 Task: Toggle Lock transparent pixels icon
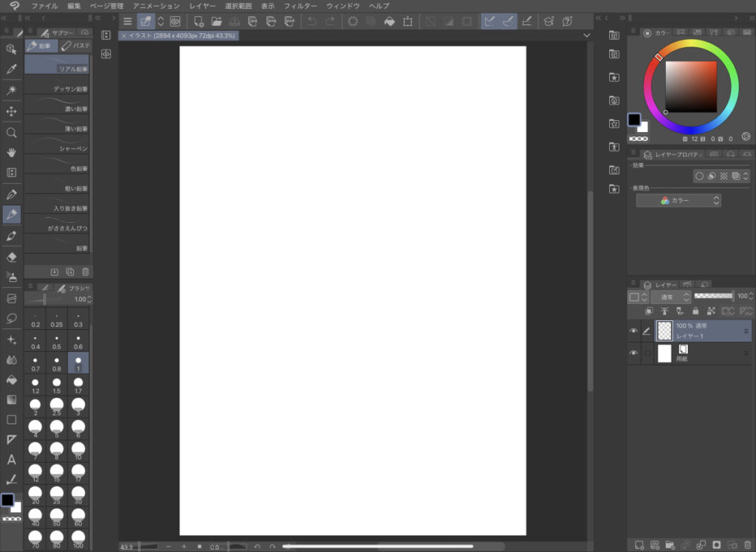coord(711,311)
